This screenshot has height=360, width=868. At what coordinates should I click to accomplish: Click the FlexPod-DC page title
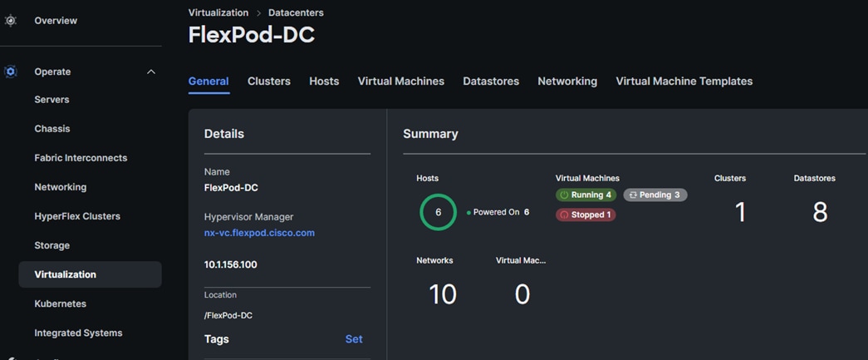[x=252, y=35]
